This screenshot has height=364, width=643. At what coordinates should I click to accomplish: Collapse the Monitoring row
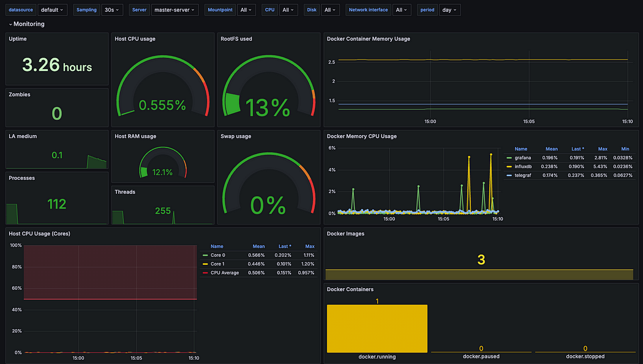click(x=27, y=24)
